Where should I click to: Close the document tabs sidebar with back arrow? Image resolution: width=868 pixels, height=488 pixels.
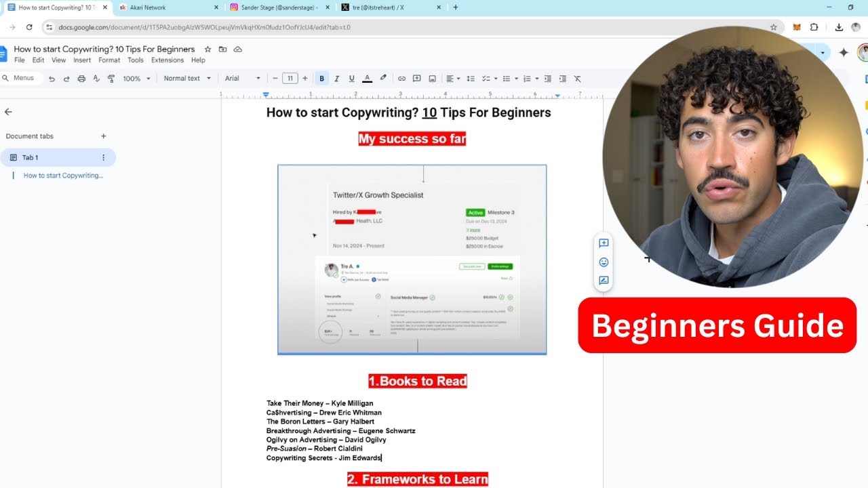pyautogui.click(x=8, y=112)
